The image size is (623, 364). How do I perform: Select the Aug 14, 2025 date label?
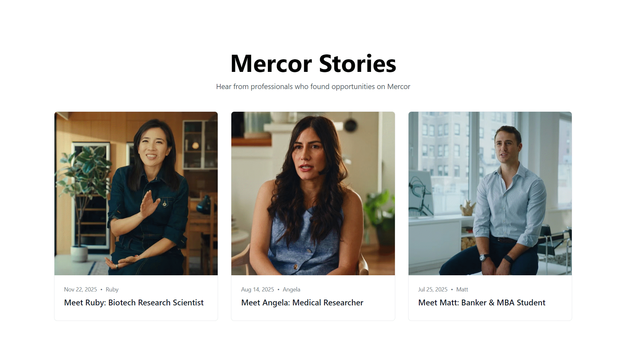coord(258,290)
